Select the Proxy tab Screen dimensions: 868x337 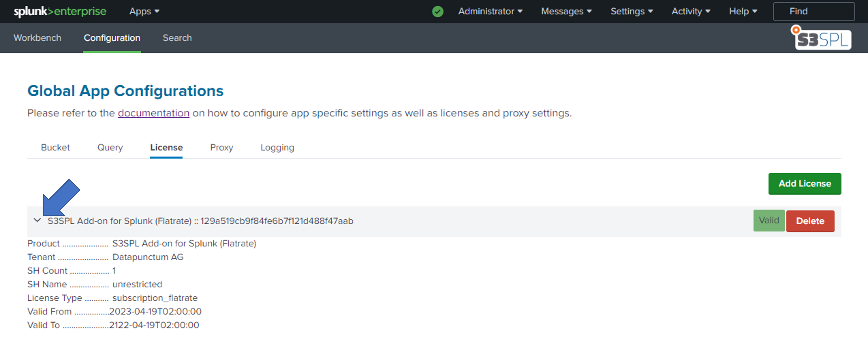pos(221,148)
